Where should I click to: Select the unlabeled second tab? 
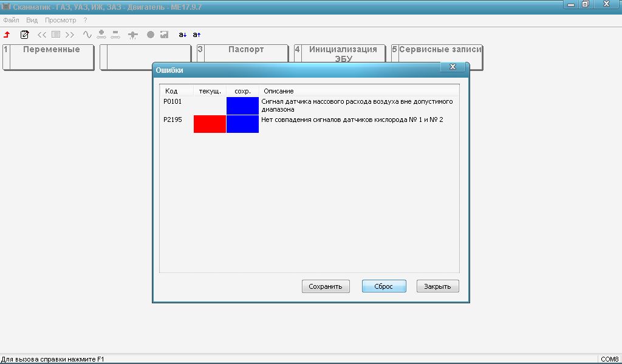[x=146, y=57]
